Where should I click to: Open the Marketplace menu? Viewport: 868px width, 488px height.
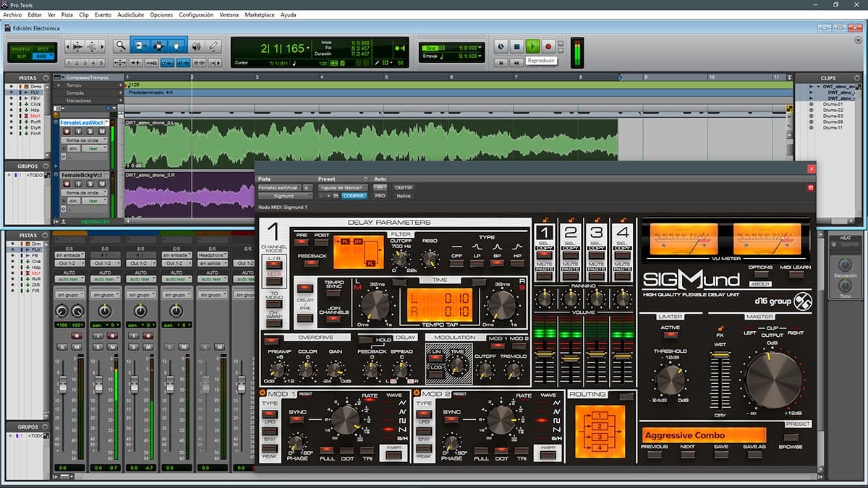259,14
